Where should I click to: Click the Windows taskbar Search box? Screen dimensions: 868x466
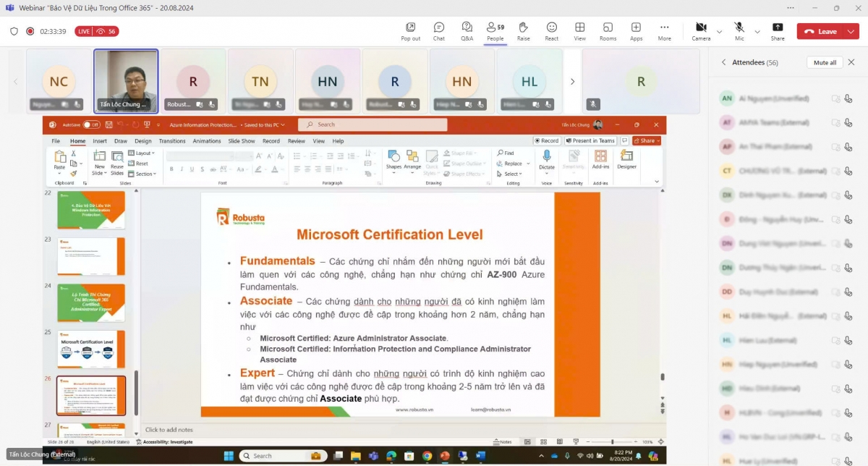tap(281, 456)
